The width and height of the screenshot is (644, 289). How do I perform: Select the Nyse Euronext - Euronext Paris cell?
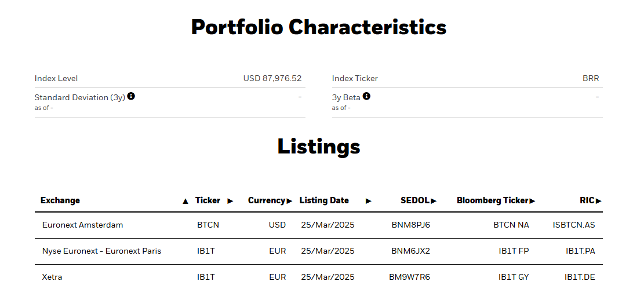click(101, 251)
